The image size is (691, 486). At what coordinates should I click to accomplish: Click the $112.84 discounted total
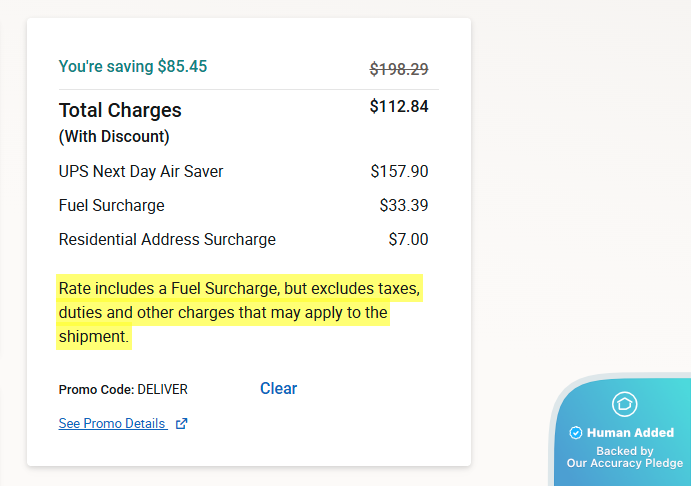pos(399,106)
